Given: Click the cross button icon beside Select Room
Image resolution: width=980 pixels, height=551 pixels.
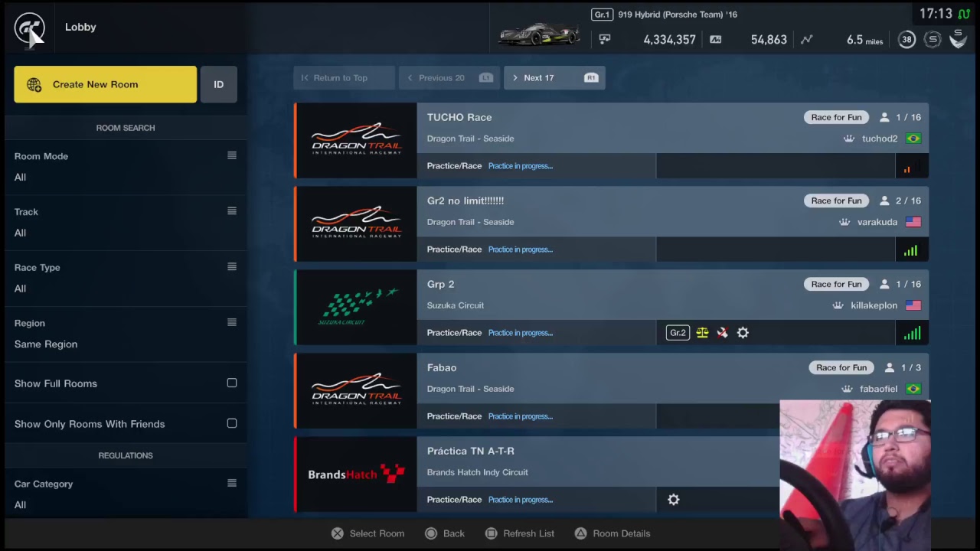Looking at the screenshot, I should click(338, 533).
